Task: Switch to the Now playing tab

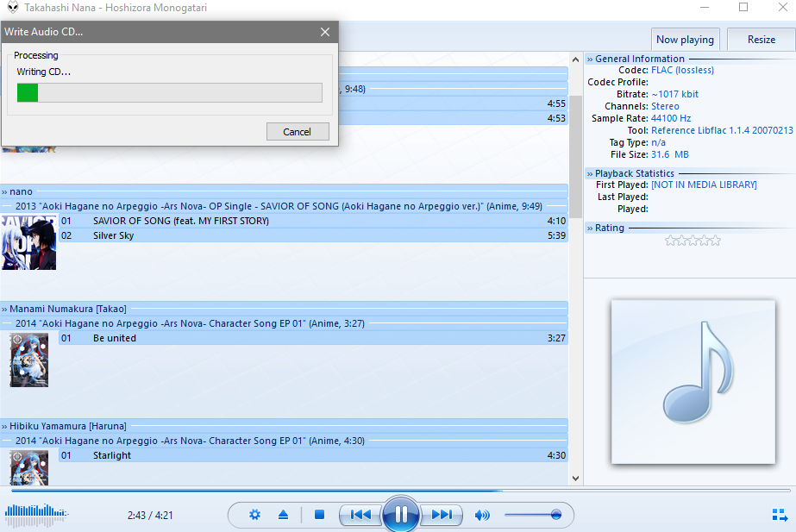Action: click(685, 39)
